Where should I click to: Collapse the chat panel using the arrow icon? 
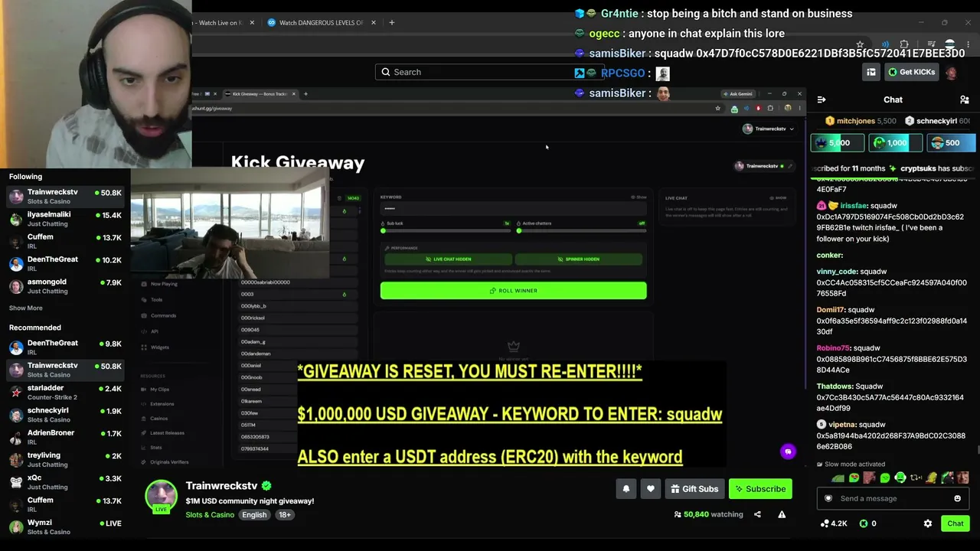pos(822,99)
